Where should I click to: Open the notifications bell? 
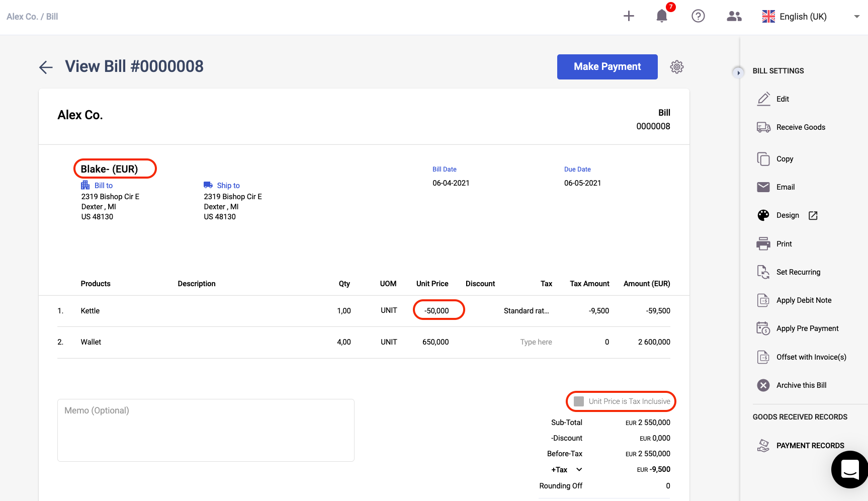(x=662, y=16)
